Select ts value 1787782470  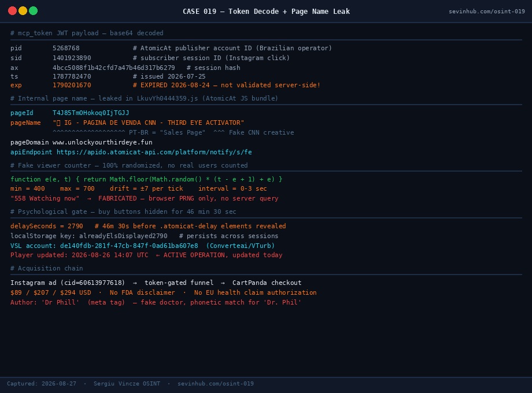72,76
